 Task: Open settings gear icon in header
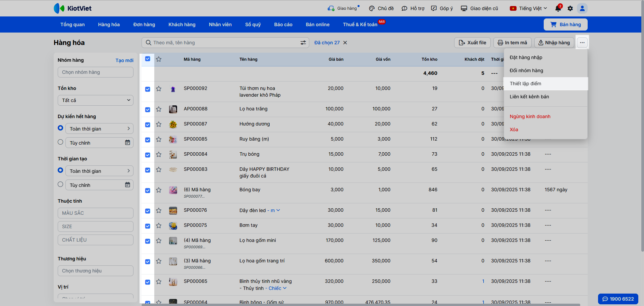point(570,8)
